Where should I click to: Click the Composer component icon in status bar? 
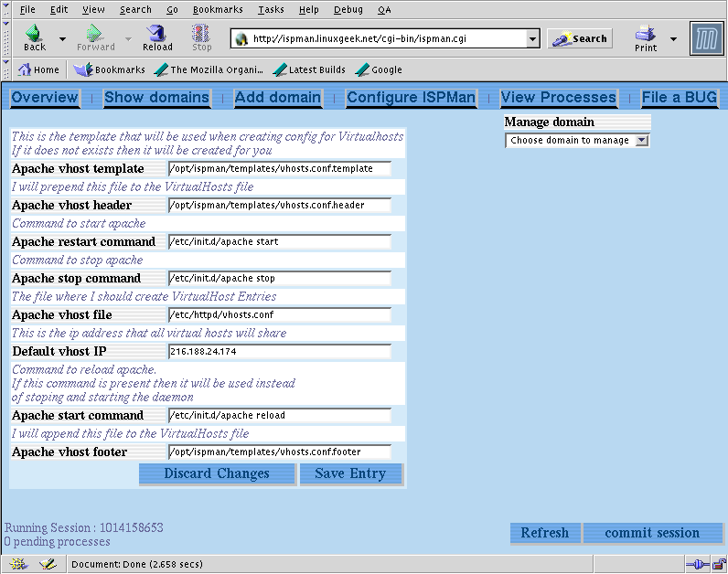click(x=48, y=564)
